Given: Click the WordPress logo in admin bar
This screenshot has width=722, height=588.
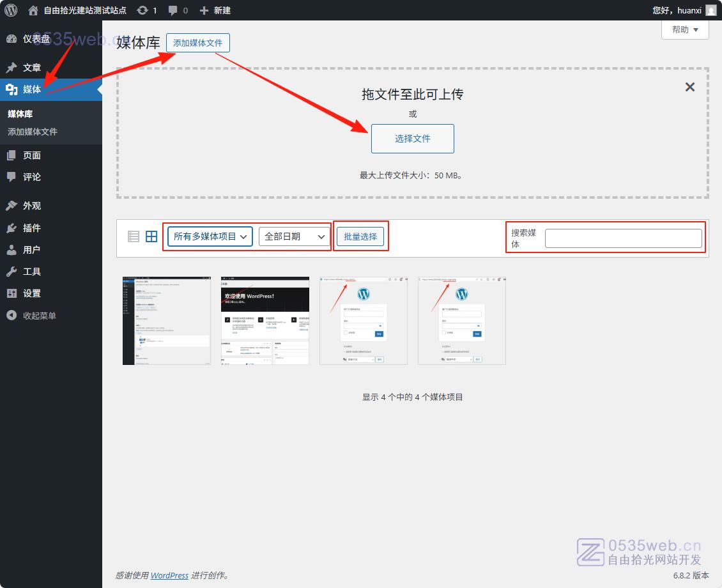Looking at the screenshot, I should coord(11,10).
